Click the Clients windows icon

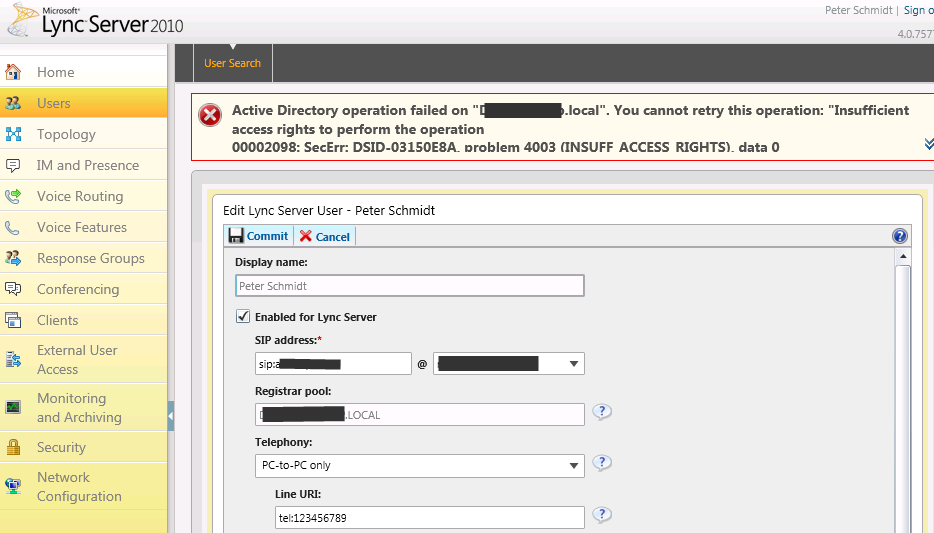click(13, 320)
